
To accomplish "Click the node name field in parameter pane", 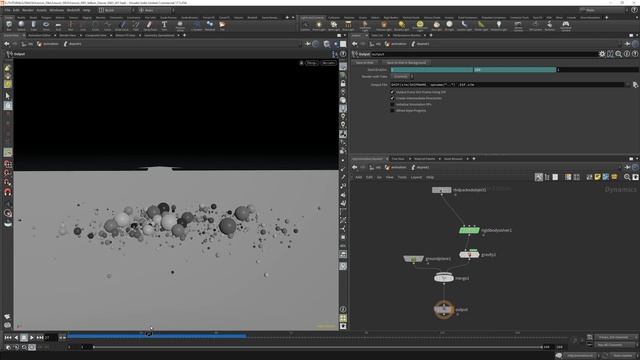I will tap(484, 54).
